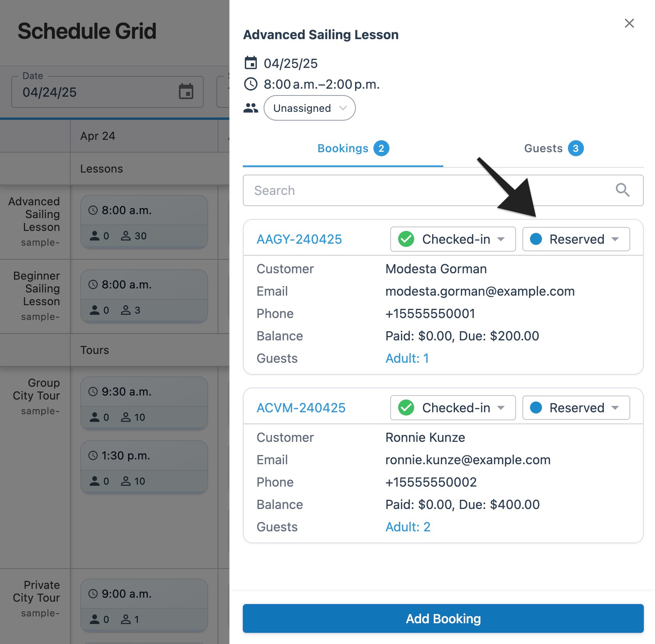Viewport: 655px width, 644px height.
Task: Open Private City Tour 9:00 a.m. slot
Action: point(144,605)
